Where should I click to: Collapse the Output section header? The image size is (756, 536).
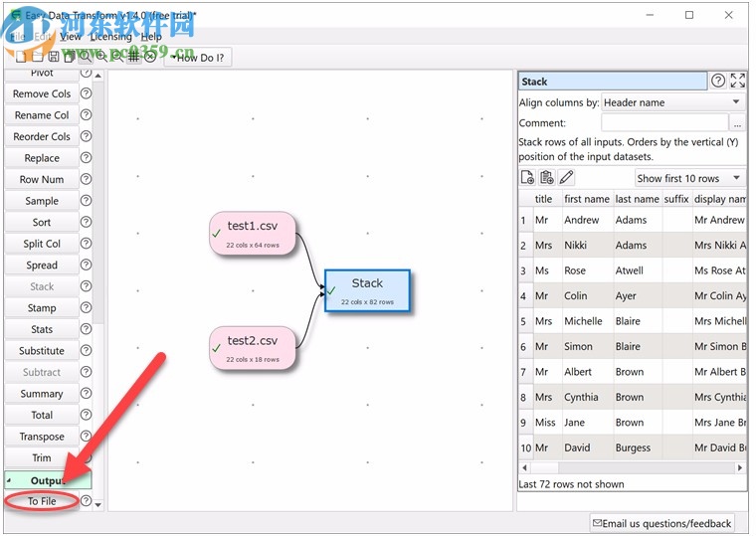(48, 480)
